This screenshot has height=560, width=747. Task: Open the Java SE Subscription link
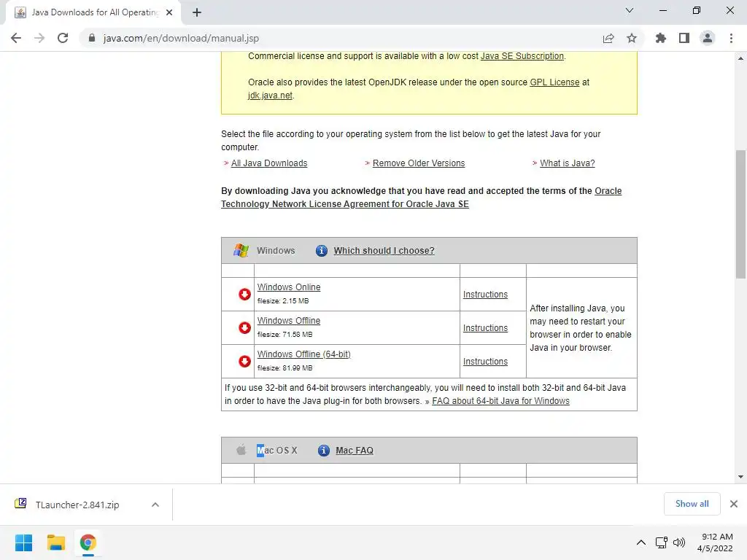(522, 55)
